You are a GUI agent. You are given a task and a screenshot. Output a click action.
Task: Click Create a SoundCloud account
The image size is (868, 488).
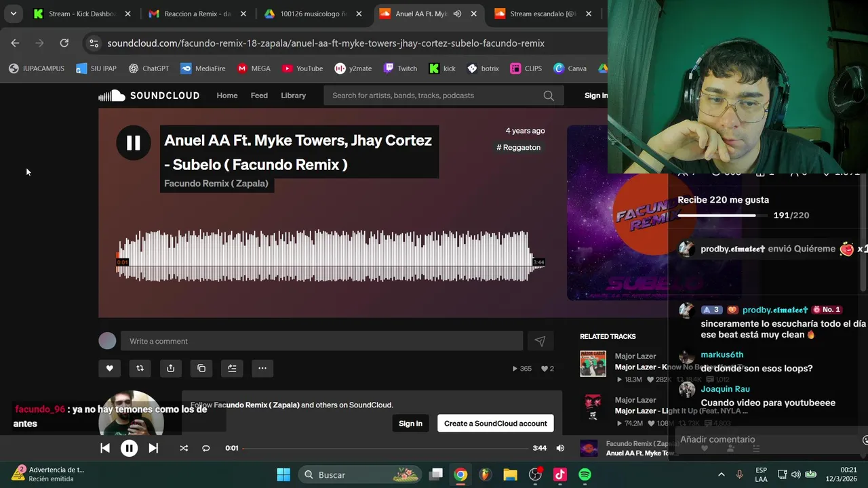496,424
